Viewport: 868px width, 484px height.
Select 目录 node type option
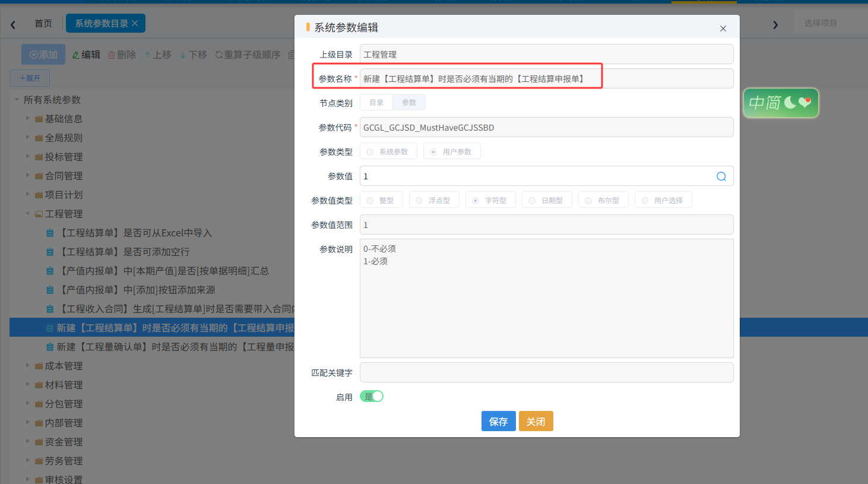pos(376,102)
